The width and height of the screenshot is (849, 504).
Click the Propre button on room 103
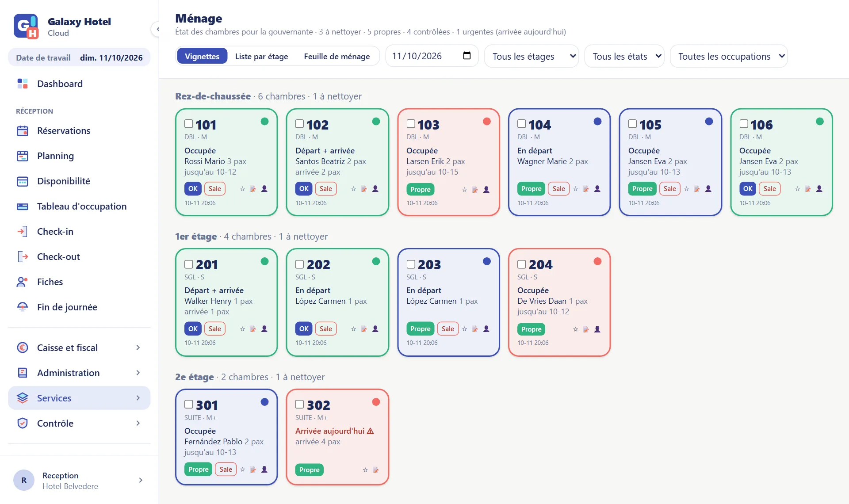(420, 190)
